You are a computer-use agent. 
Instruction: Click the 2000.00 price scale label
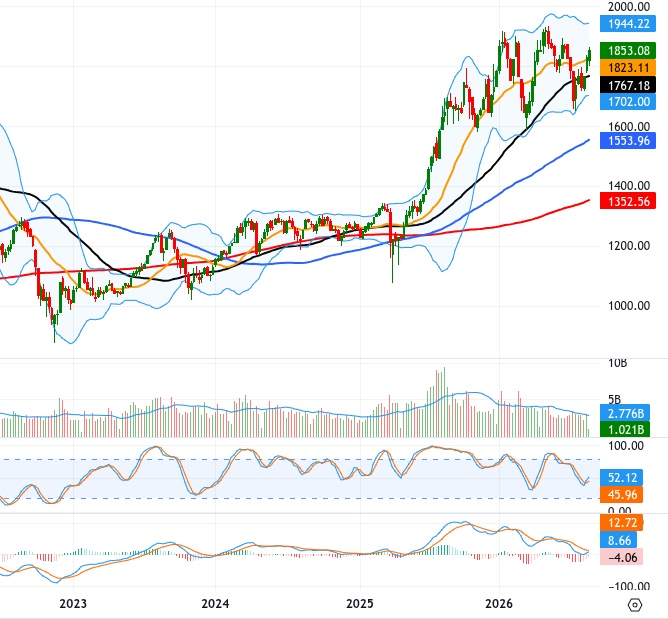[x=629, y=6]
